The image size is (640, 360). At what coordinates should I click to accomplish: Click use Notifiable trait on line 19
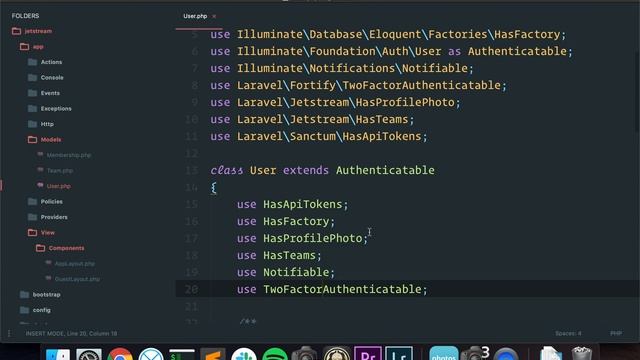coord(286,272)
